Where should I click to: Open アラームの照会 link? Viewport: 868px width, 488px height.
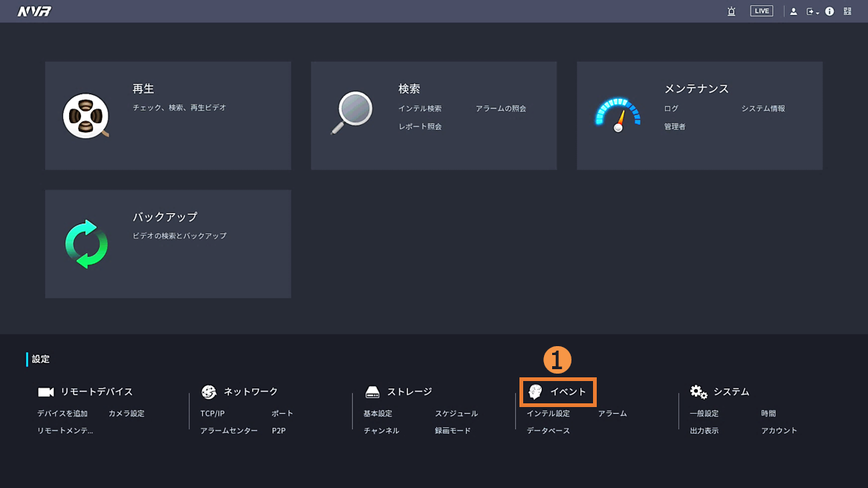click(501, 108)
